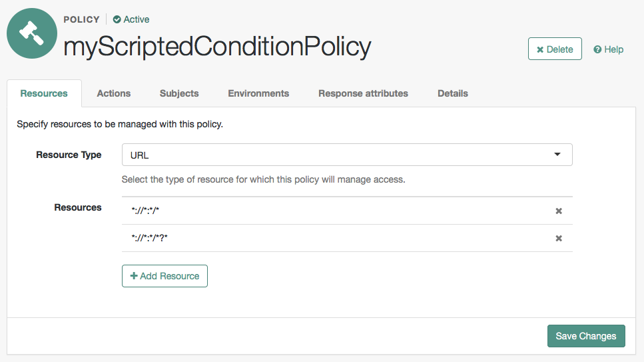Remove the *://*:*/*?* resource entry
This screenshot has width=644, height=362.
click(x=559, y=238)
